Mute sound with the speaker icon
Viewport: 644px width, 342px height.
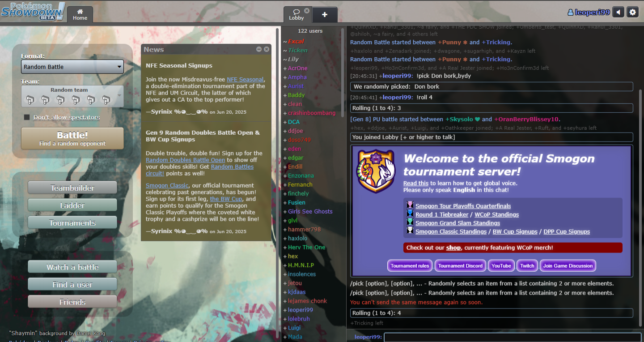click(619, 12)
